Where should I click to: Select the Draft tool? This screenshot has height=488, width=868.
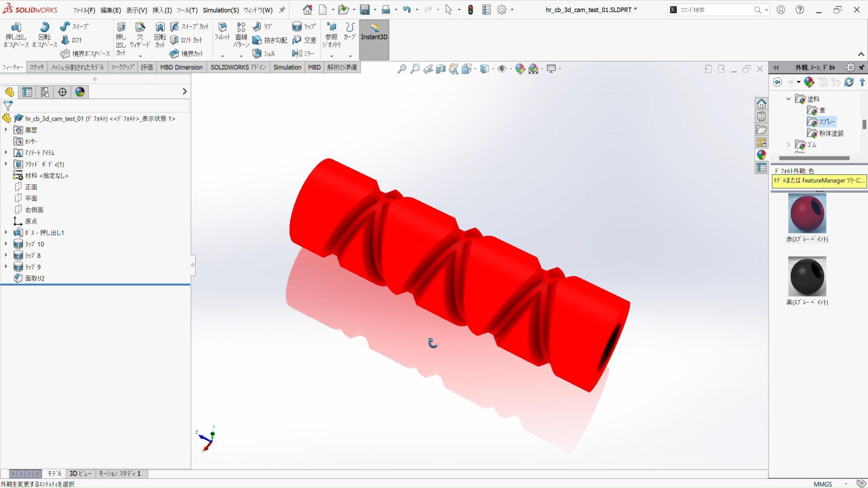(x=270, y=40)
